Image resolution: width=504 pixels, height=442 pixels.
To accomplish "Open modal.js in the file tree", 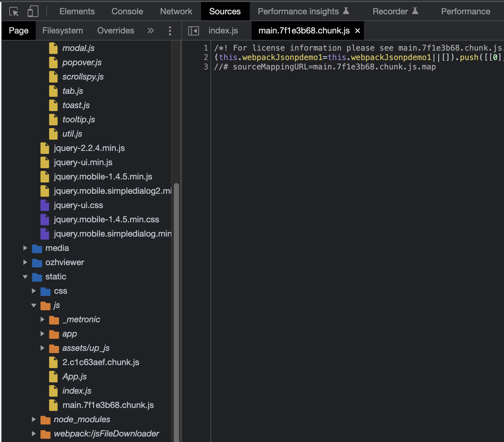I will (78, 48).
